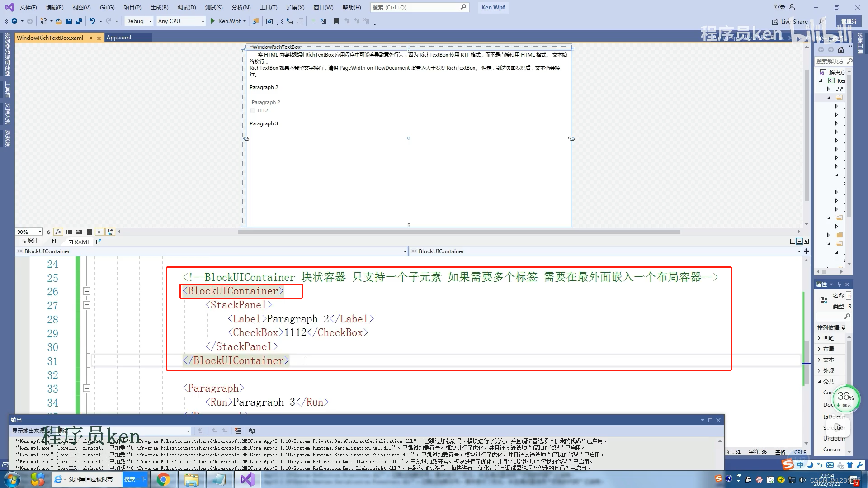
Task: Navigate backward with the toolbar back arrow
Action: point(14,21)
